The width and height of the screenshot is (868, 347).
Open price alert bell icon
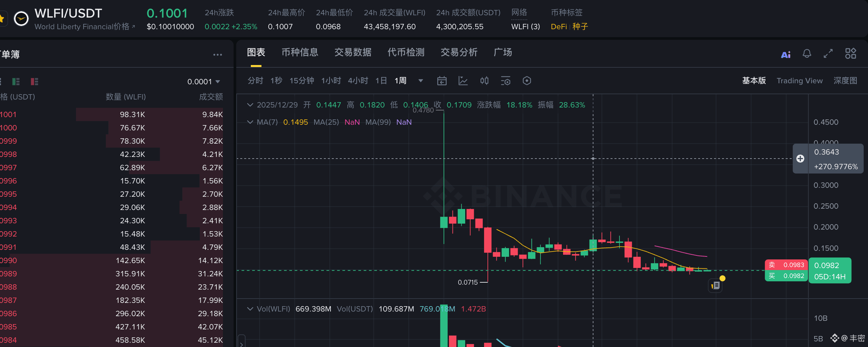pos(807,53)
